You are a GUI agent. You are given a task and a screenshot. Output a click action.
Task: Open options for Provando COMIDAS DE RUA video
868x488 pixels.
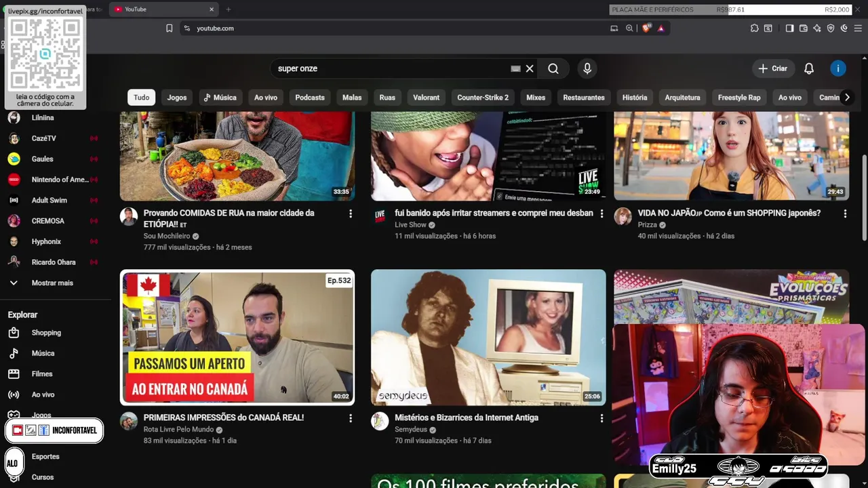(x=351, y=213)
